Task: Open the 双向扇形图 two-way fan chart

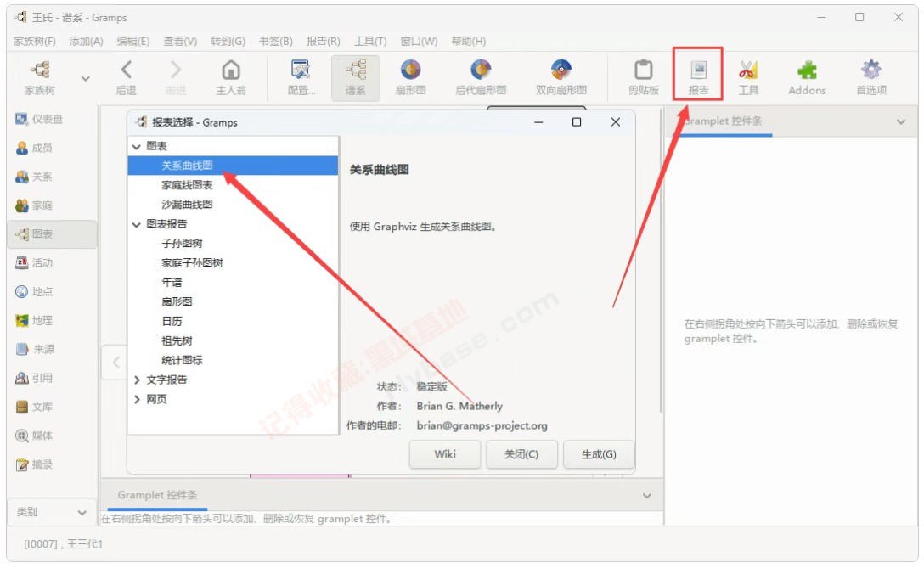Action: click(x=561, y=77)
